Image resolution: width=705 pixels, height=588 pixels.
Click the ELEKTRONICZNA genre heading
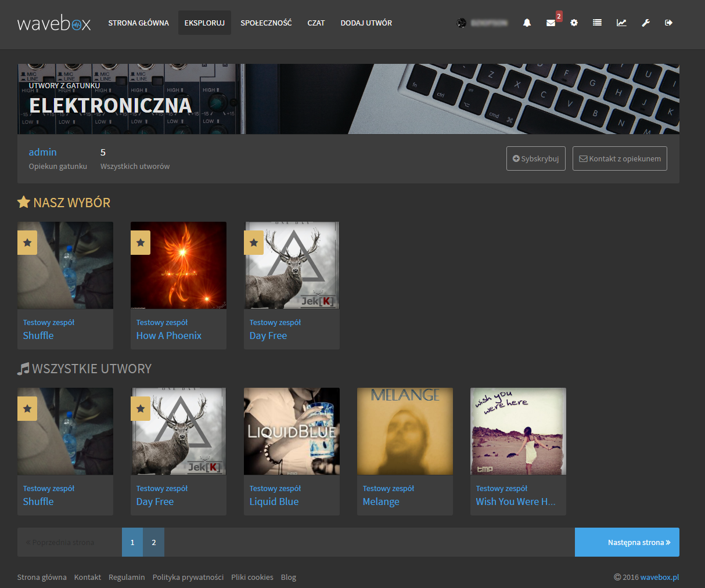(x=110, y=105)
